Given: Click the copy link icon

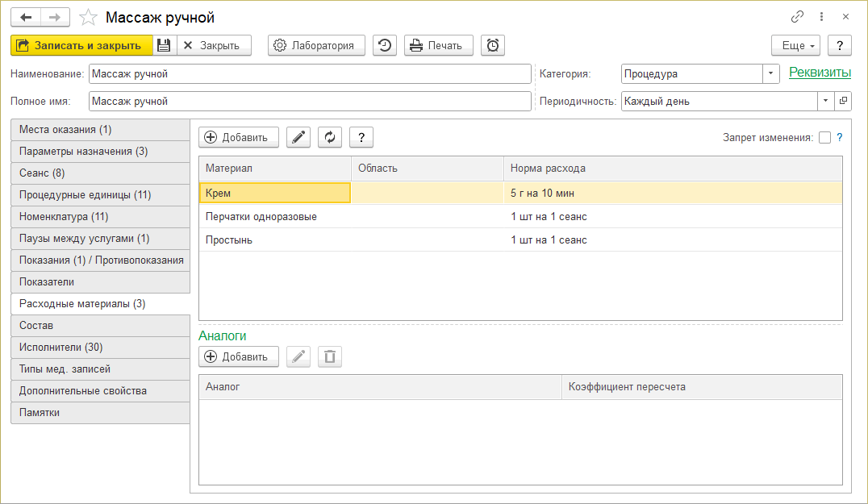Looking at the screenshot, I should [x=798, y=17].
